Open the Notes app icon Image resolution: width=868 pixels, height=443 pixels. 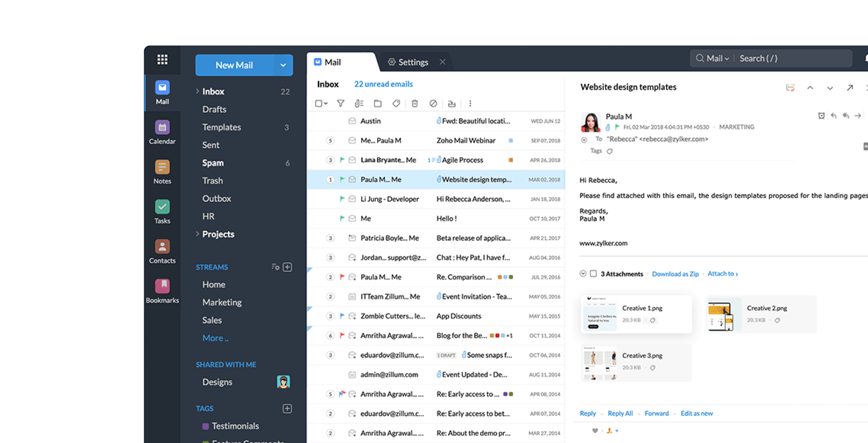coord(162,168)
